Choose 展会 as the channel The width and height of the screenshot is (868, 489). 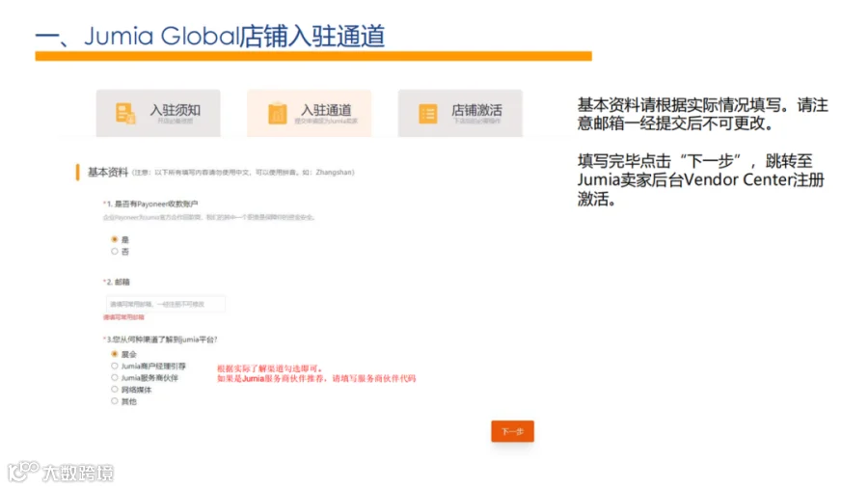[x=115, y=354]
